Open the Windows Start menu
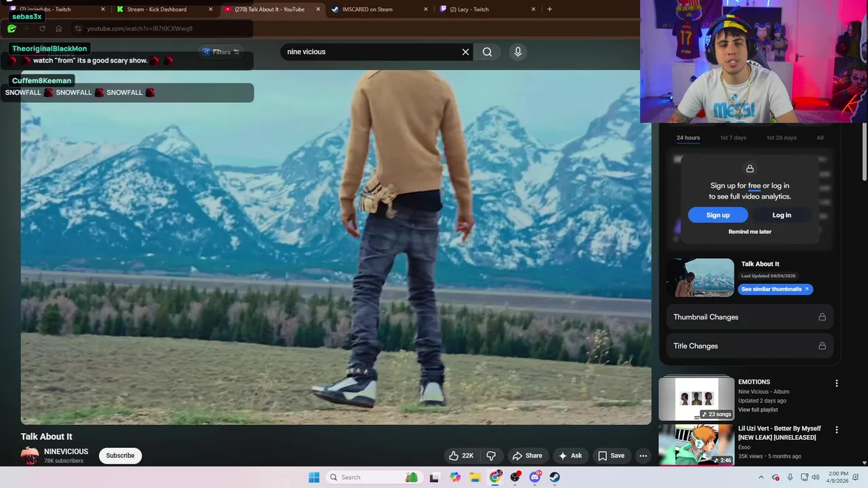The height and width of the screenshot is (488, 868). (x=314, y=477)
